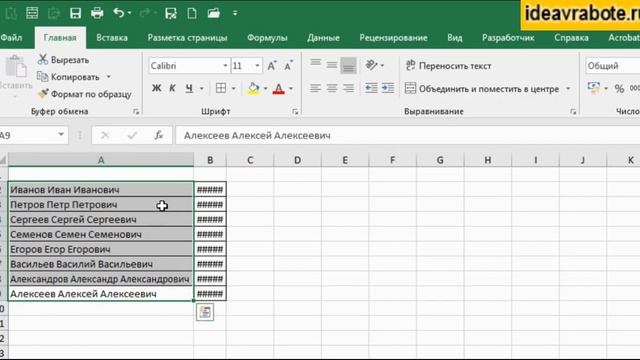The height and width of the screenshot is (360, 640).
Task: Open the Разработчик tab
Action: click(508, 38)
